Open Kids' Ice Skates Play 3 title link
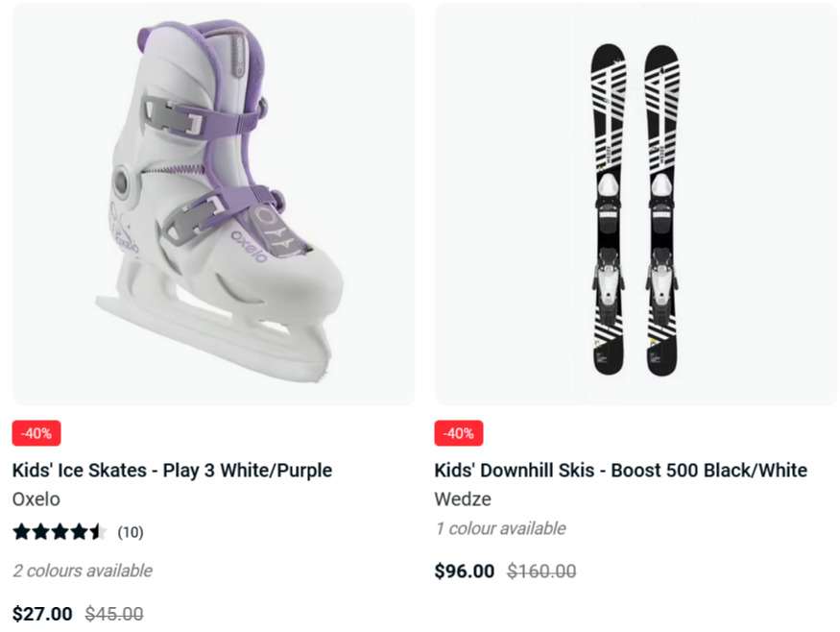 pyautogui.click(x=172, y=470)
